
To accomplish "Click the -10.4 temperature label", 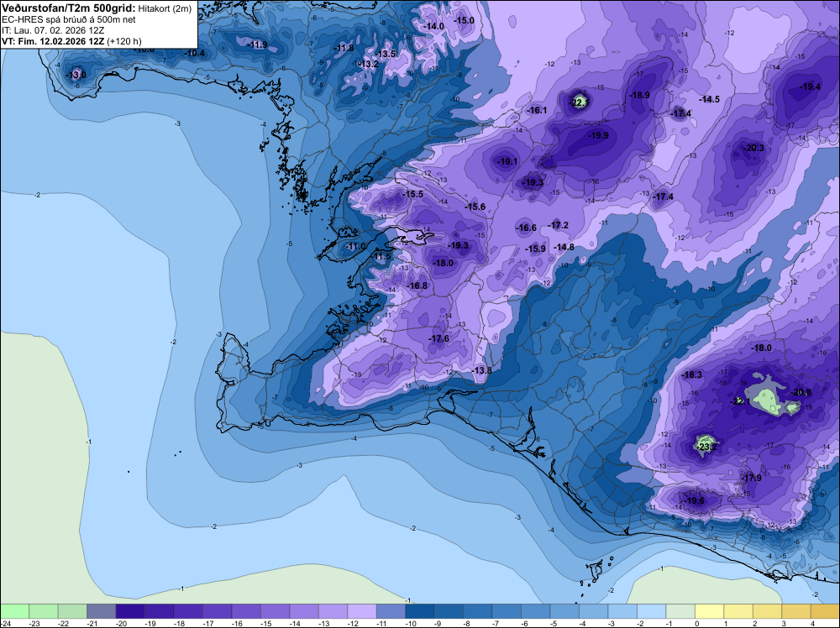I will click(195, 53).
